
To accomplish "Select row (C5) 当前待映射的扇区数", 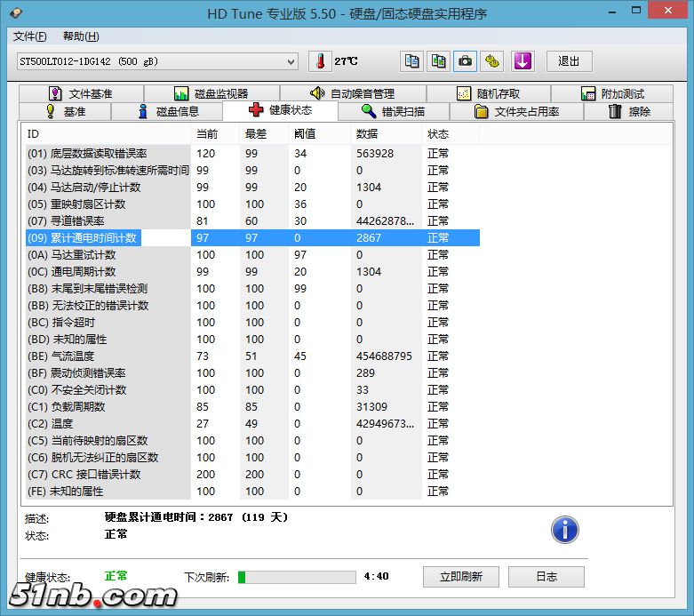I will coord(252,440).
